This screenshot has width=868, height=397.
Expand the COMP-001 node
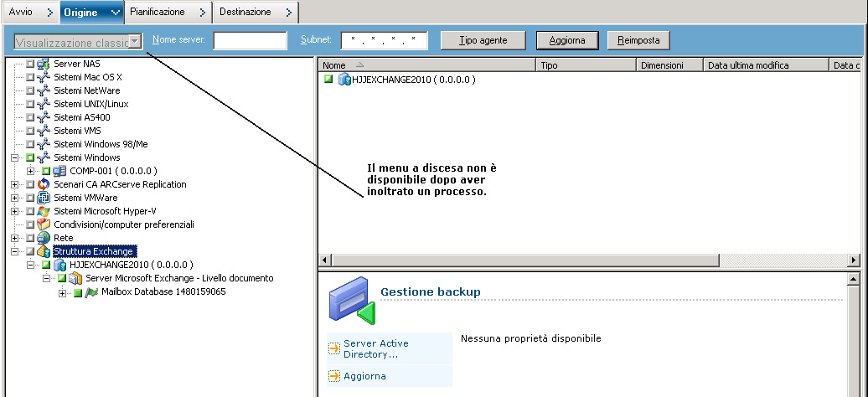30,171
